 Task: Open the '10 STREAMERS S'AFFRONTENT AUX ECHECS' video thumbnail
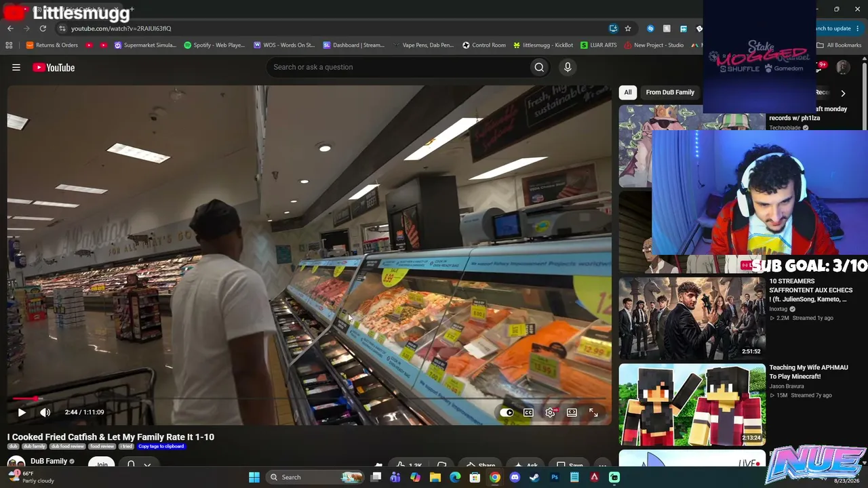[692, 317]
